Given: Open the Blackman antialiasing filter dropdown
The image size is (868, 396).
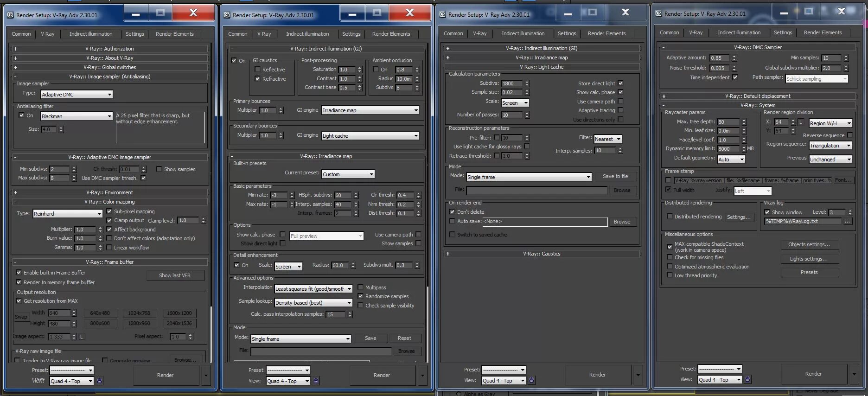Looking at the screenshot, I should [77, 116].
